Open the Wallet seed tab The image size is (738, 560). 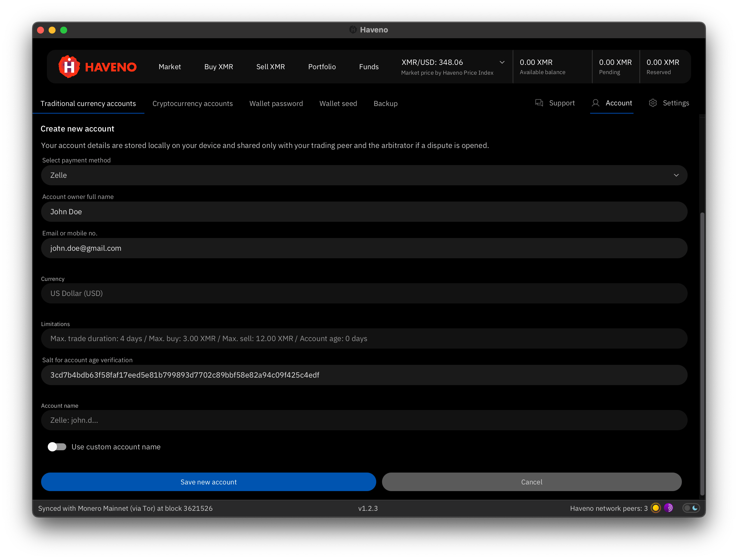point(338,103)
